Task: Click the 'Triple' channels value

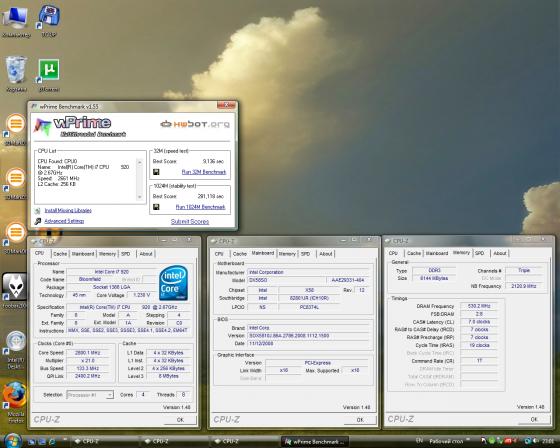Action: (524, 270)
